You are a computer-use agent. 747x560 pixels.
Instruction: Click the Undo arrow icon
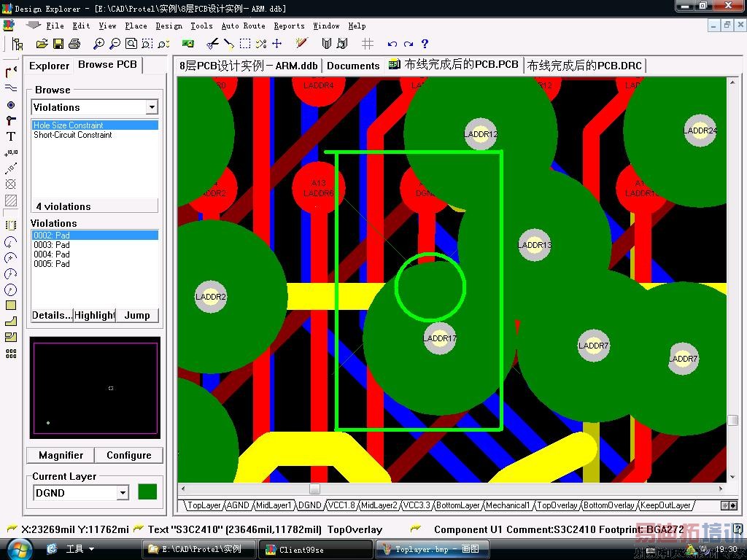[x=392, y=44]
